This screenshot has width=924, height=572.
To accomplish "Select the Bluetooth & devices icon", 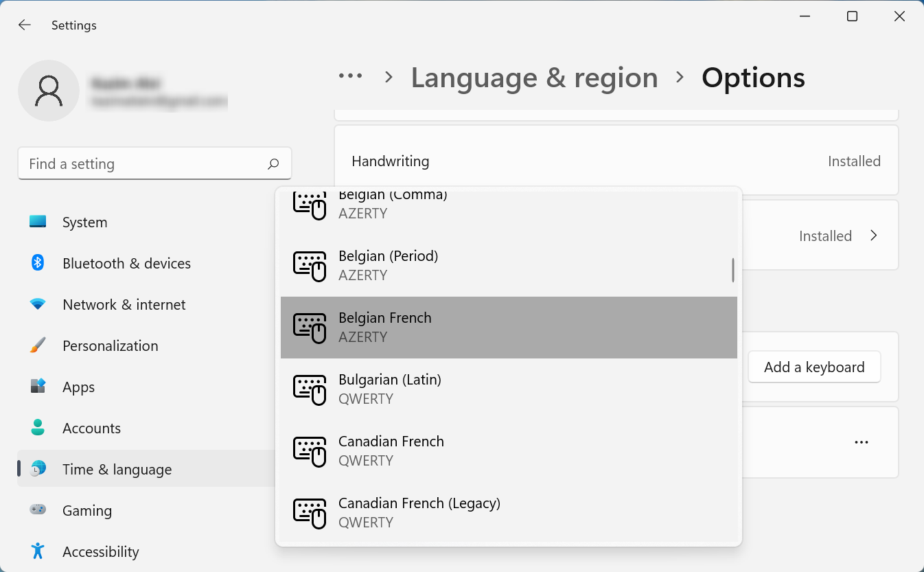I will (37, 263).
